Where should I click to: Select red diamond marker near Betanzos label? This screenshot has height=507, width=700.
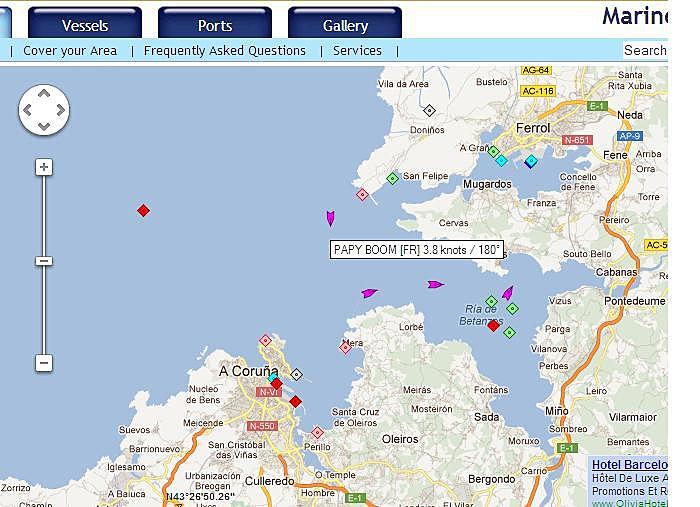(493, 325)
